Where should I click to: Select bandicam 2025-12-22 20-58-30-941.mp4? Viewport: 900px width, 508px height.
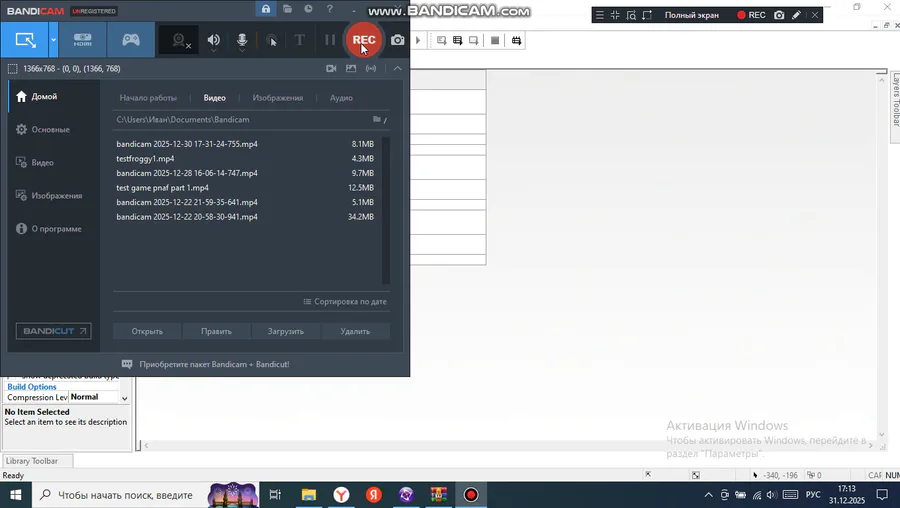[x=245, y=217]
